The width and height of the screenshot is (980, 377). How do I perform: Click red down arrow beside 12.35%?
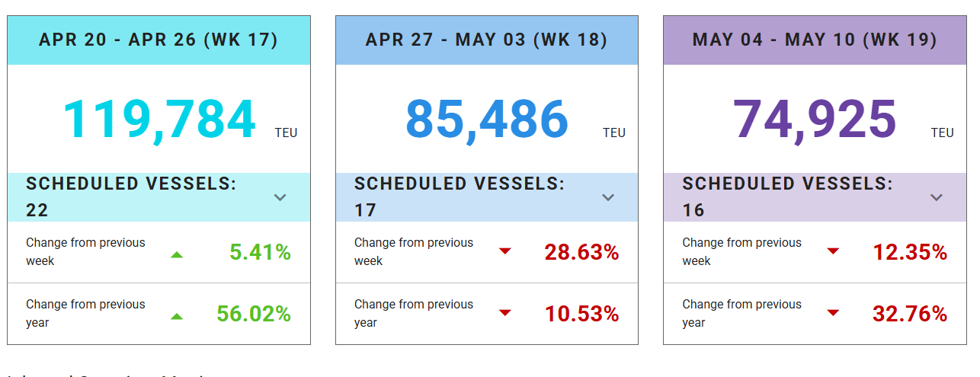(x=833, y=251)
